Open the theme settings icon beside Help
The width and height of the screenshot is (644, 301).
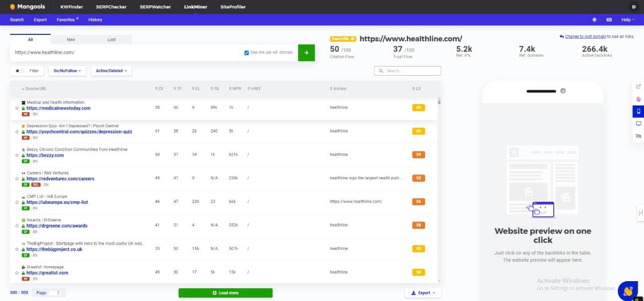pos(595,20)
